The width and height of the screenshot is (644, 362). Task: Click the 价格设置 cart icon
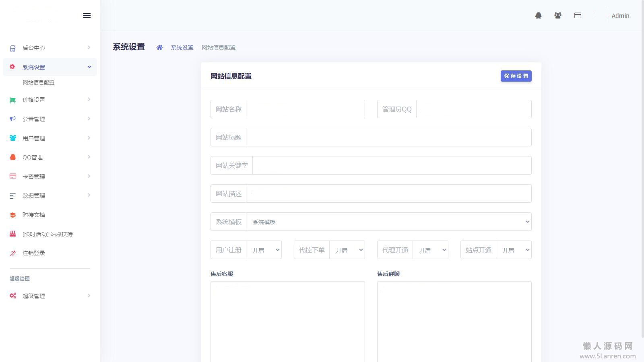pyautogui.click(x=12, y=100)
